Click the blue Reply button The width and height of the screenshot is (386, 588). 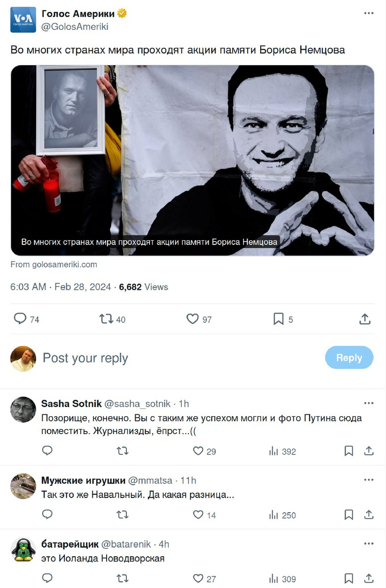[x=349, y=357]
